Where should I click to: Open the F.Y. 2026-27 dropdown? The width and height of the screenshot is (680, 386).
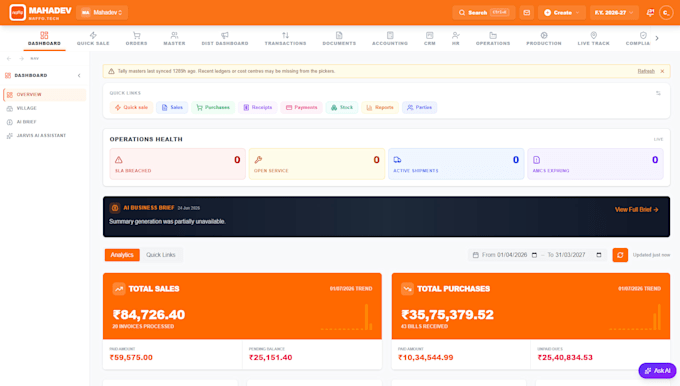tap(614, 13)
